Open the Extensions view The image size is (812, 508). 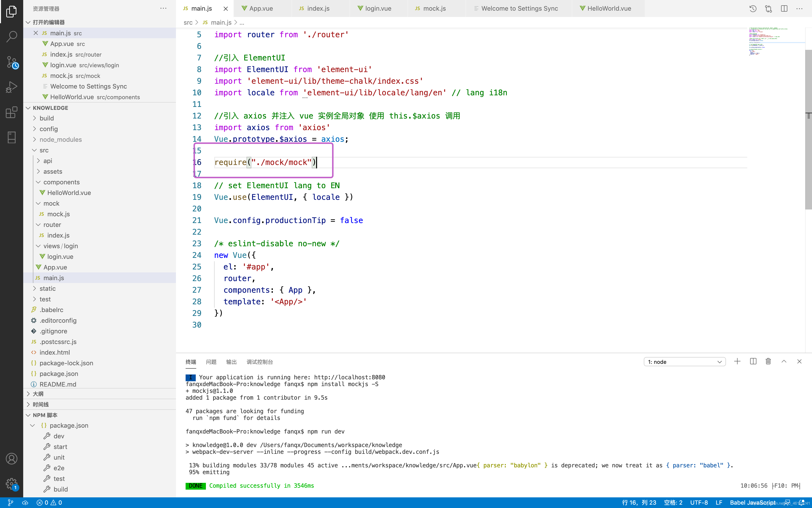(11, 112)
